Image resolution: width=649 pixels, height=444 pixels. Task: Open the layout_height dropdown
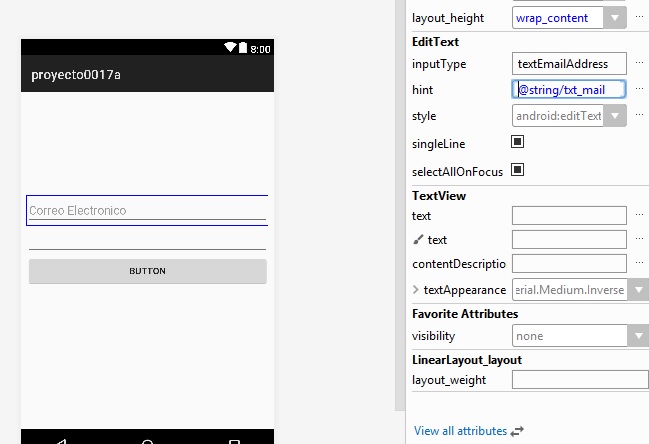pos(616,18)
